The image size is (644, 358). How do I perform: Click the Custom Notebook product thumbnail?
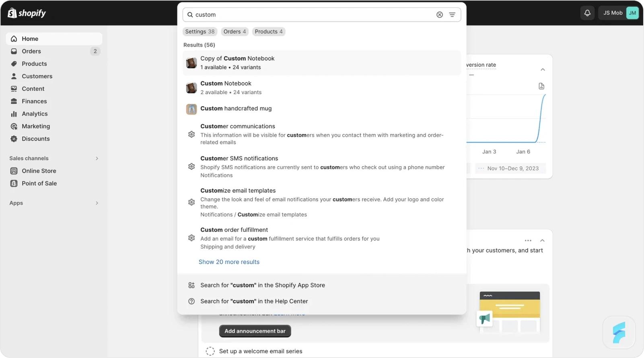pos(191,88)
